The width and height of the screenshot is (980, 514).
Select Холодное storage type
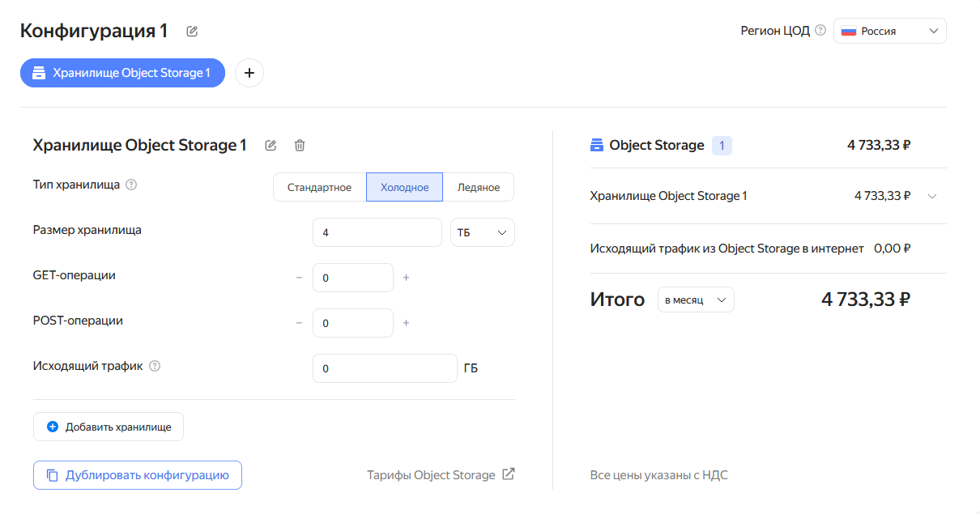pos(405,187)
